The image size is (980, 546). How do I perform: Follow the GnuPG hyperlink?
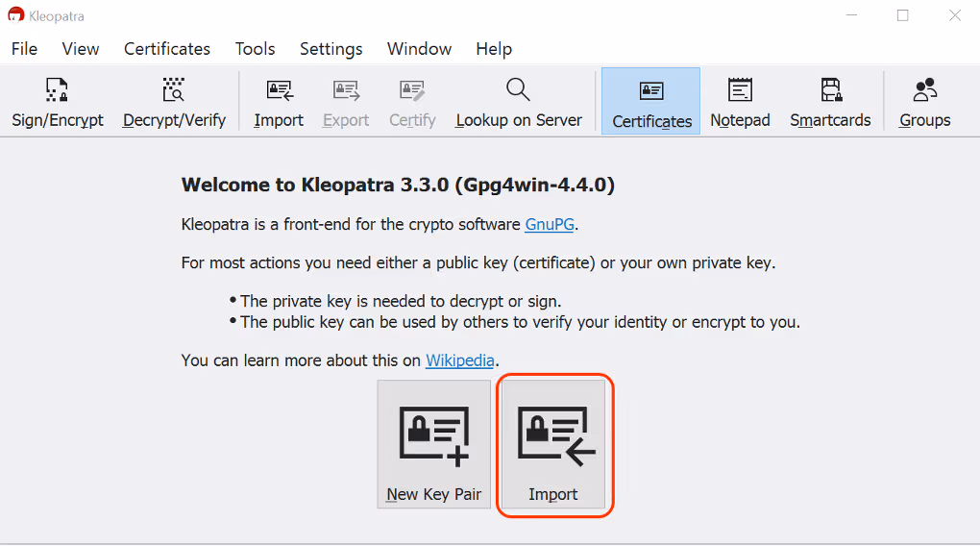click(x=550, y=225)
